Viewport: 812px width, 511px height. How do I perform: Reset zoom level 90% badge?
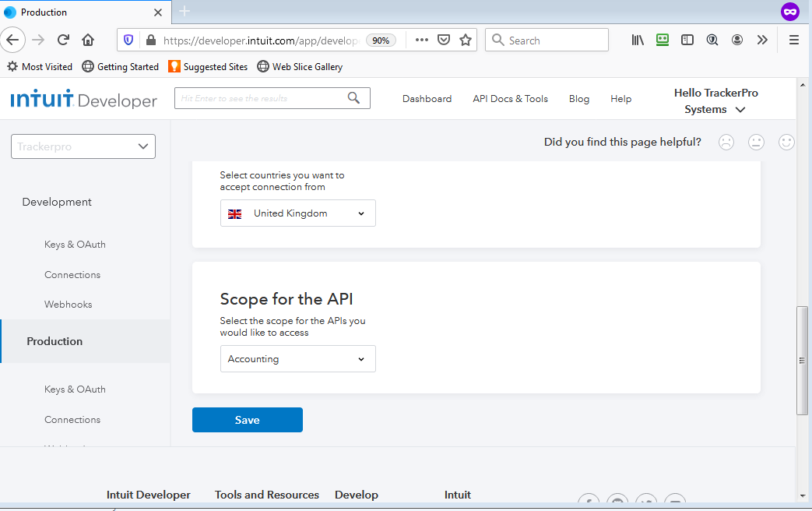coord(381,41)
